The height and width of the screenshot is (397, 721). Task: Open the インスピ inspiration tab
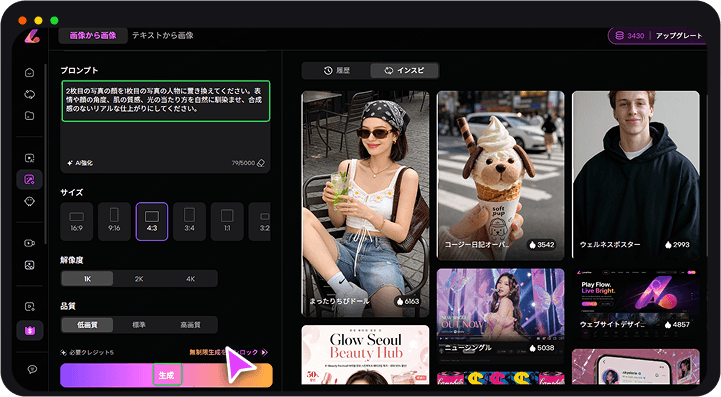click(x=404, y=70)
